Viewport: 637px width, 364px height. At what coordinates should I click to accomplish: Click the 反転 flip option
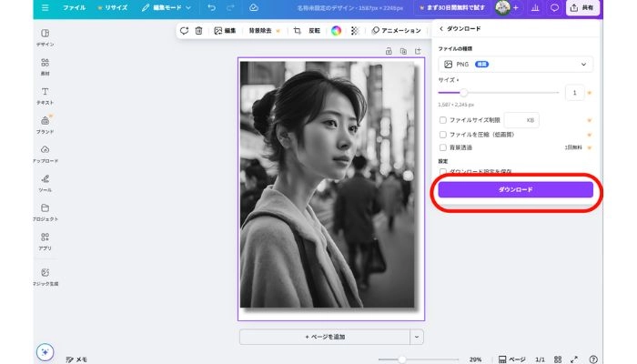click(315, 30)
